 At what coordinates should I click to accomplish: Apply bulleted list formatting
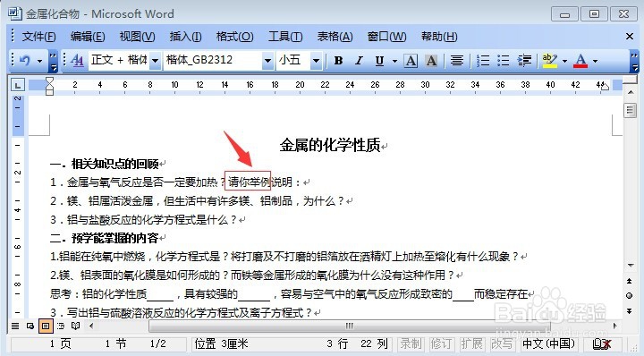tap(504, 61)
